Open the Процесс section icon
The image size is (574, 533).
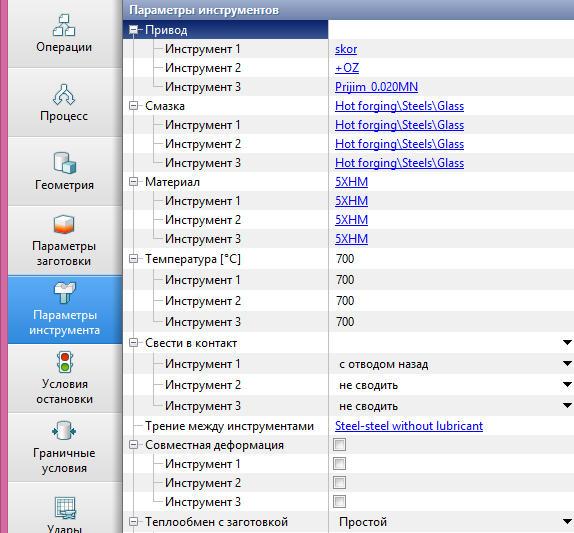click(64, 94)
